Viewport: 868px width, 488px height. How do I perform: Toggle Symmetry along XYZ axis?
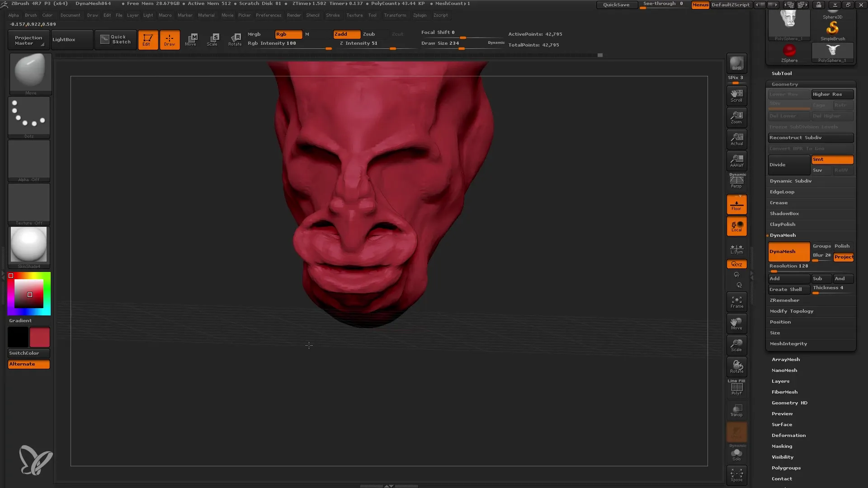tap(736, 264)
